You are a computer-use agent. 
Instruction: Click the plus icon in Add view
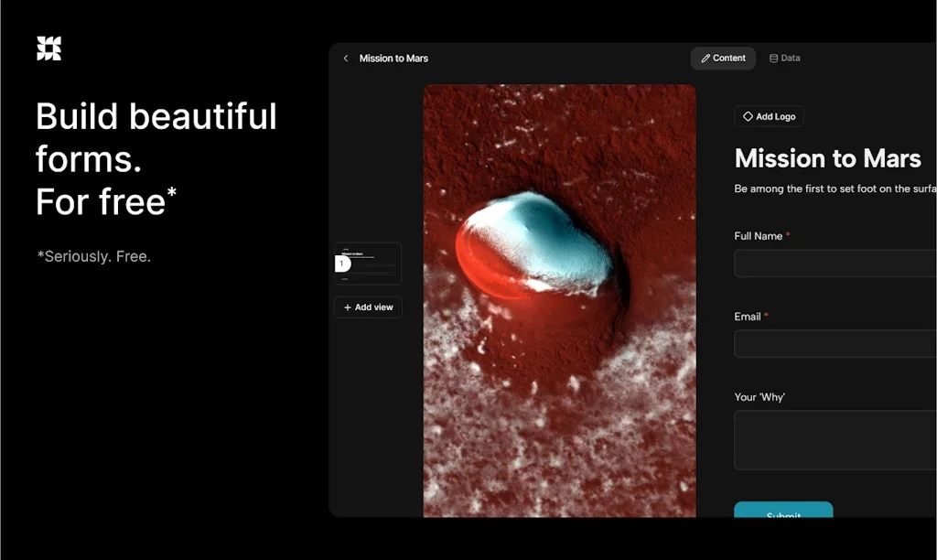[x=347, y=307]
